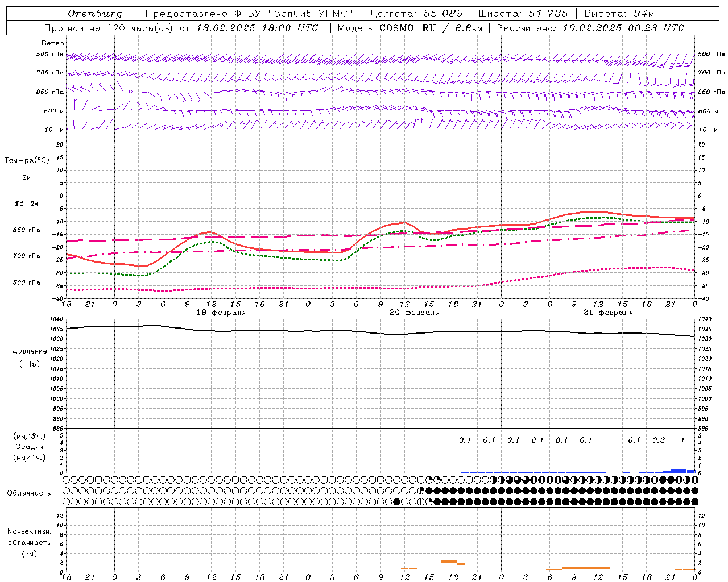728x582 pixels.
Task: Click the 'Тем-ра(°C)' temperature label
Action: click(x=27, y=161)
